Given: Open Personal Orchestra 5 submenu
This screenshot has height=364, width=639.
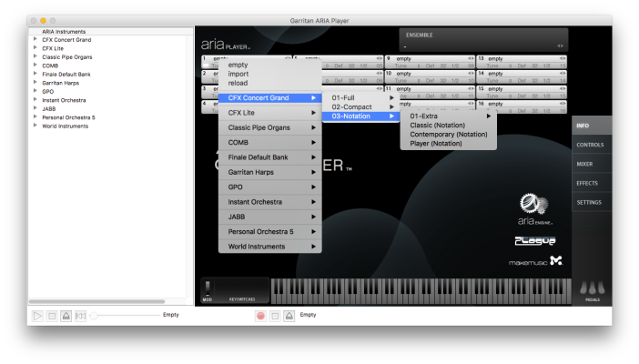Looking at the screenshot, I should (x=269, y=231).
